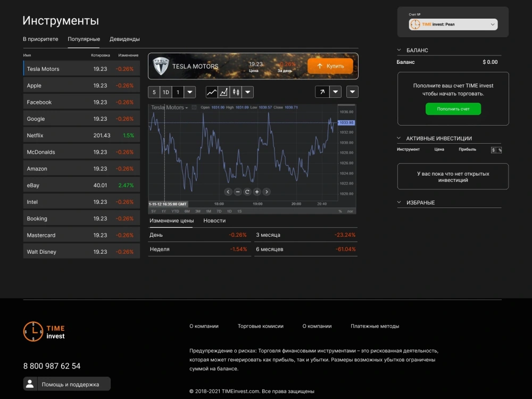Pan the chart right with the forward arrow
Viewport: 532px width, 399px height.
tap(267, 192)
